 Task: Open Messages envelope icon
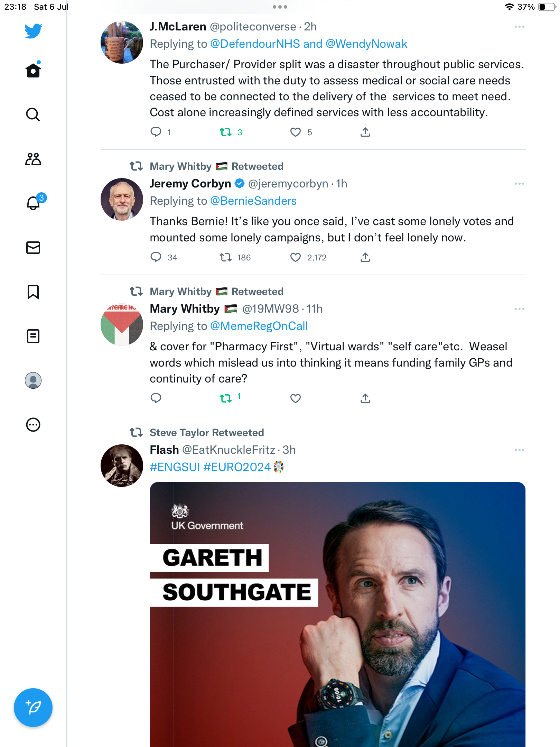pos(33,248)
